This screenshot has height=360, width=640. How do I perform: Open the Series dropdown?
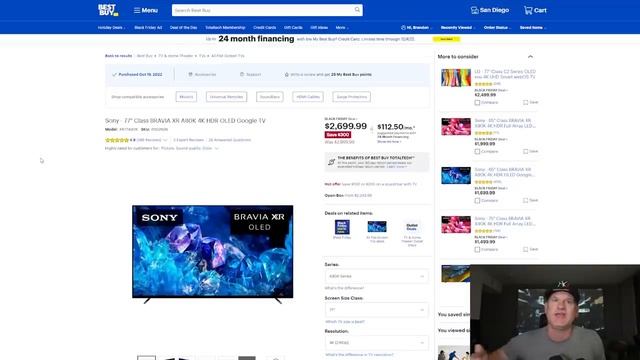376,276
